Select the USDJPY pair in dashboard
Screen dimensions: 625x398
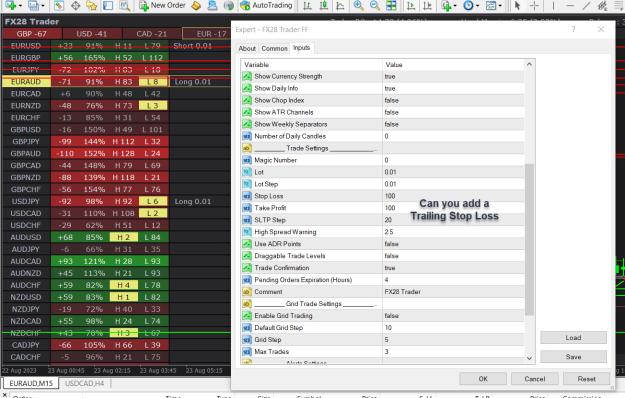(26, 201)
